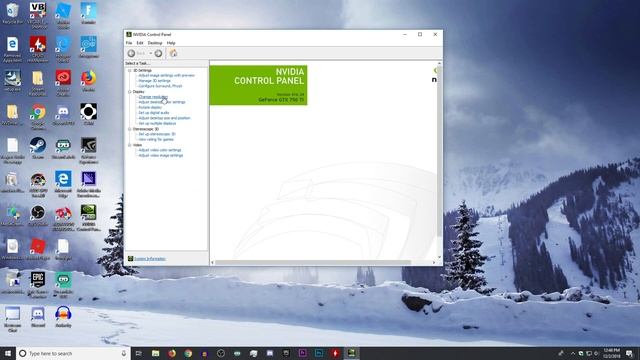Select the red Roblox Player desktop shortcut

click(x=38, y=249)
